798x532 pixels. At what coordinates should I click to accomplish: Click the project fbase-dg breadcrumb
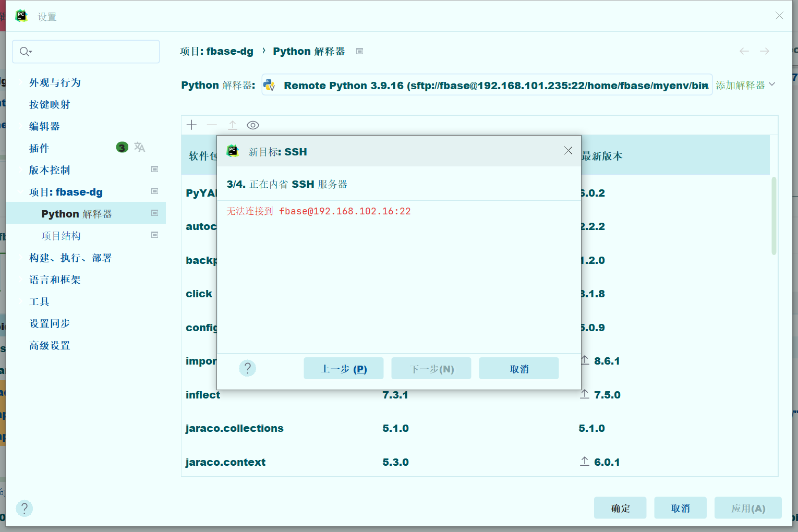coord(217,51)
